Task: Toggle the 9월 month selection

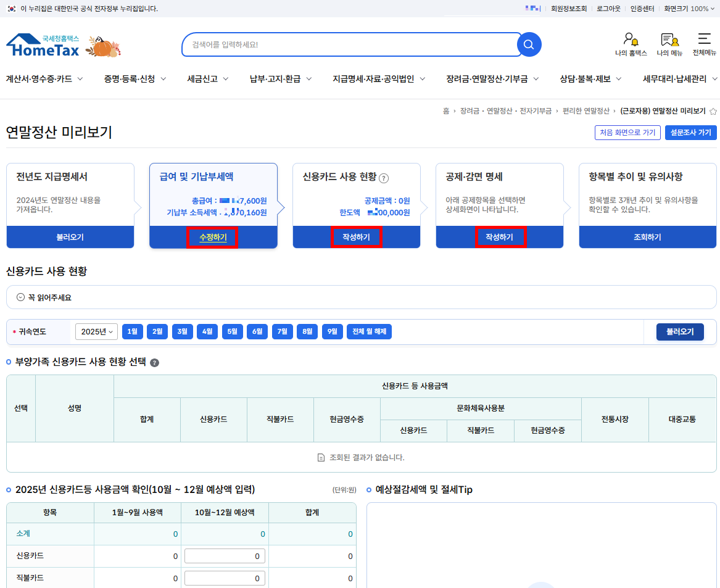Action: click(333, 331)
